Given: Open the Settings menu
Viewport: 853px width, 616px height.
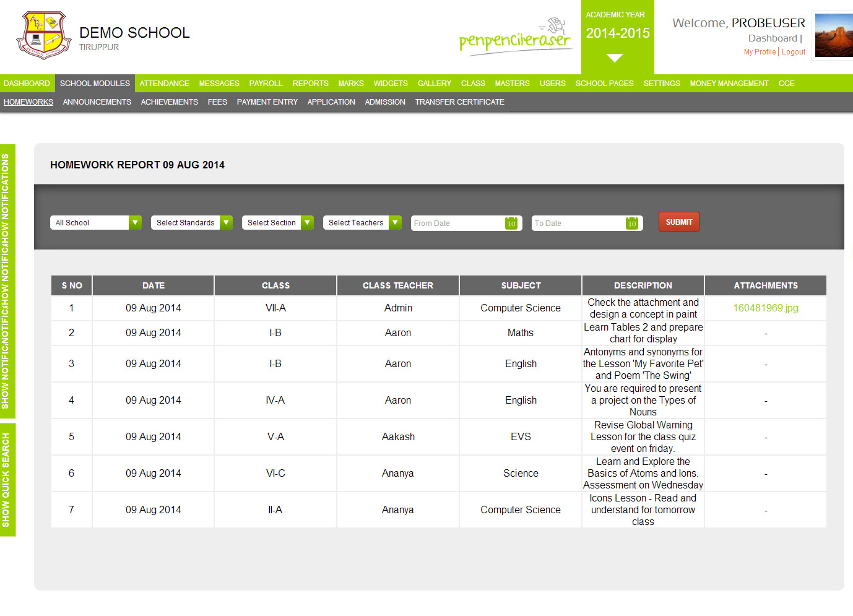Looking at the screenshot, I should (662, 83).
